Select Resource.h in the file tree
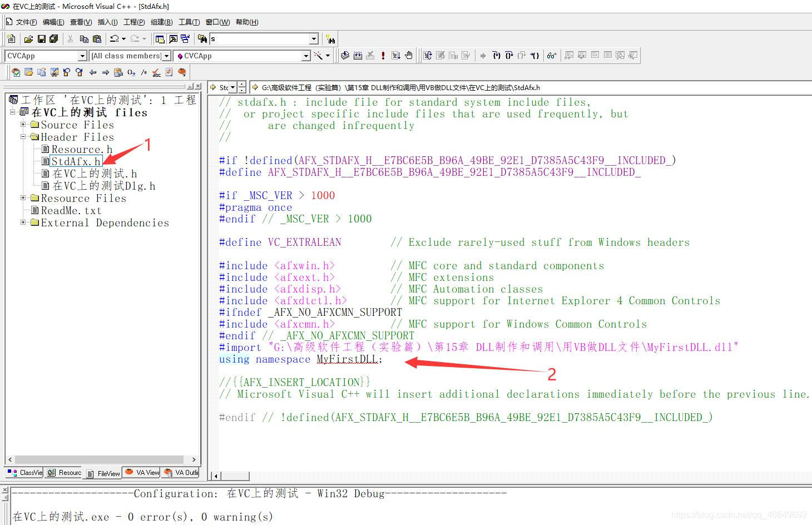This screenshot has width=812, height=525. 82,149
